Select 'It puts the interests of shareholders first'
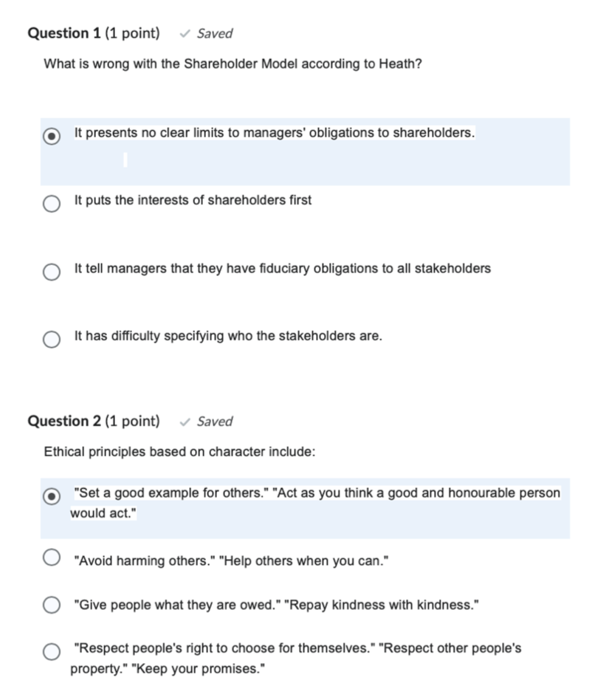This screenshot has width=592, height=700. [x=51, y=204]
